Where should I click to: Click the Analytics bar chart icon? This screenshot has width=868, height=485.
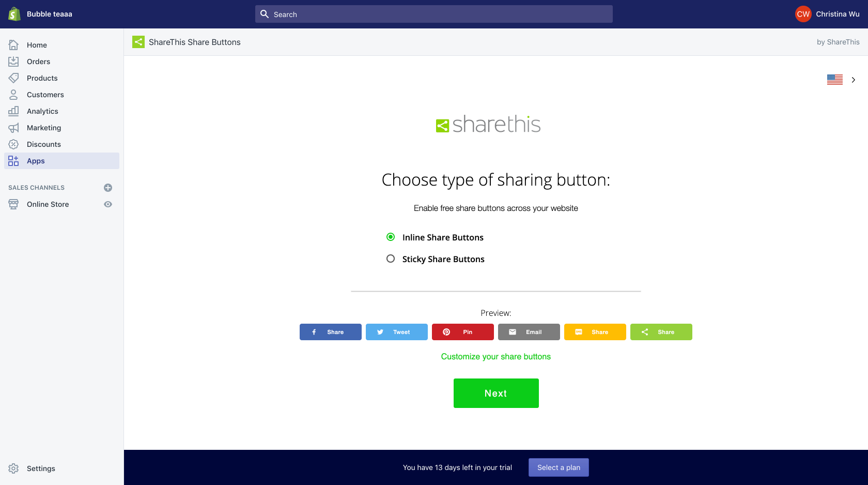(13, 111)
